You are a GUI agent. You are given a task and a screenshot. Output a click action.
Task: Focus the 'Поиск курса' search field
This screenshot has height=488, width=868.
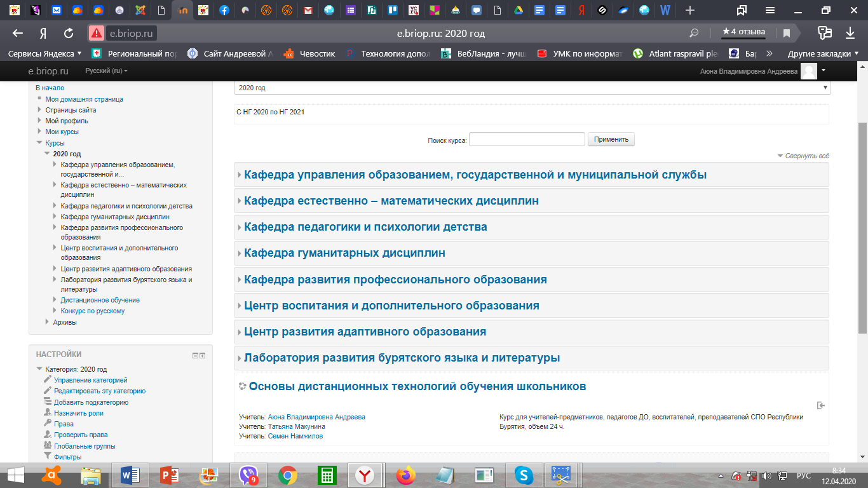coord(527,139)
